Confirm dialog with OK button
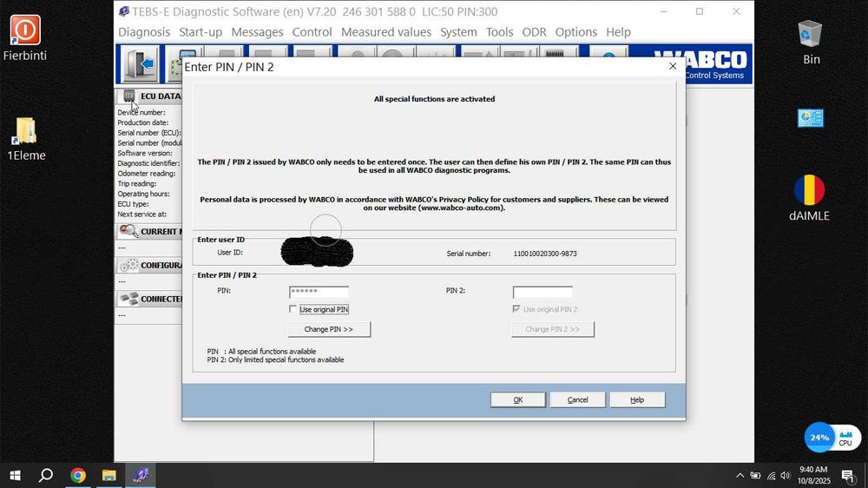 tap(517, 399)
